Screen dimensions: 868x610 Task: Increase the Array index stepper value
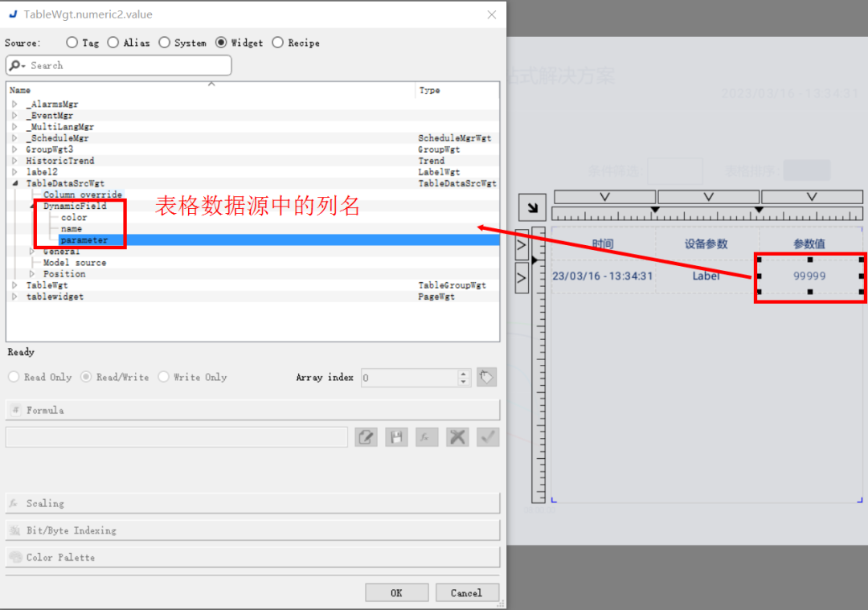pyautogui.click(x=464, y=374)
